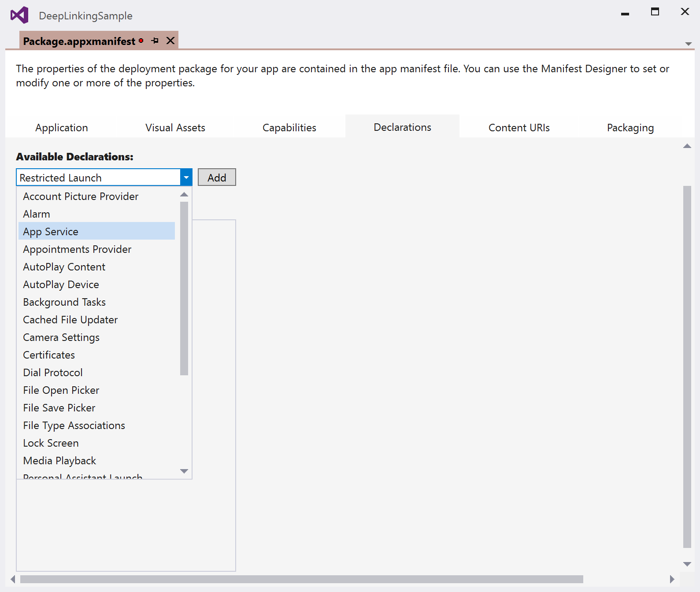Viewport: 700px width, 592px height.
Task: Choose Appointments Provider declaration
Action: (x=97, y=249)
